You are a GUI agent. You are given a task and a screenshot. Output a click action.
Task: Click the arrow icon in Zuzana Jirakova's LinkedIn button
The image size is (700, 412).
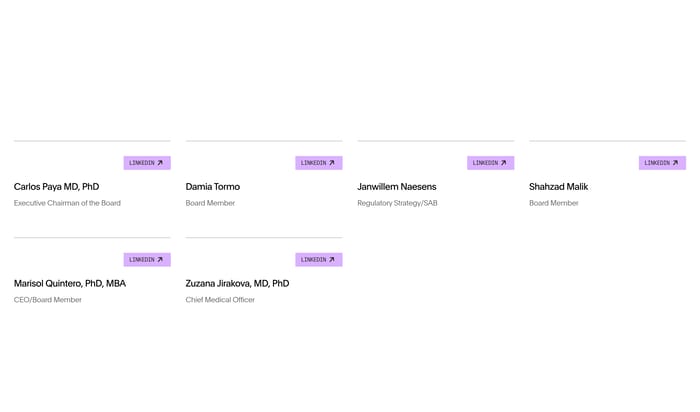coord(332,260)
